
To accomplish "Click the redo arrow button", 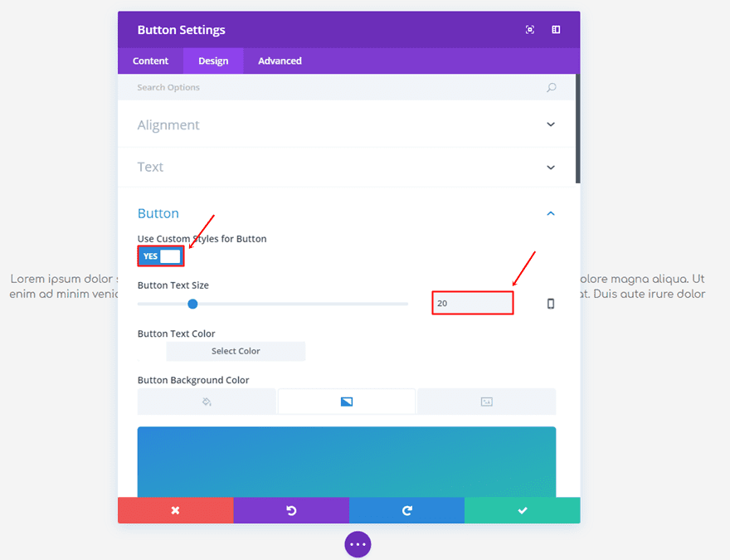I will click(x=406, y=510).
